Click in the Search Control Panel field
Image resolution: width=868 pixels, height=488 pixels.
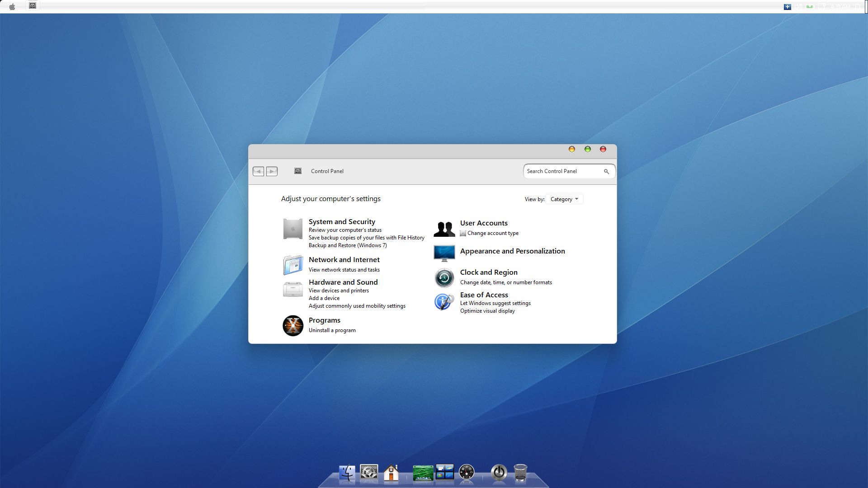563,171
